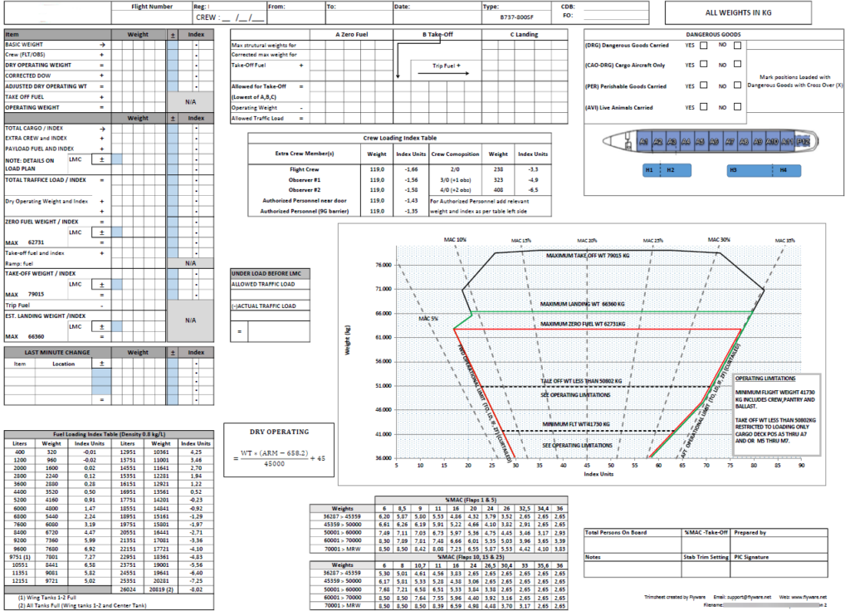Viewport: 850px width, 616px height.
Task: Select the 'ALL WEIGHTS IN KG' title box
Action: pos(738,12)
